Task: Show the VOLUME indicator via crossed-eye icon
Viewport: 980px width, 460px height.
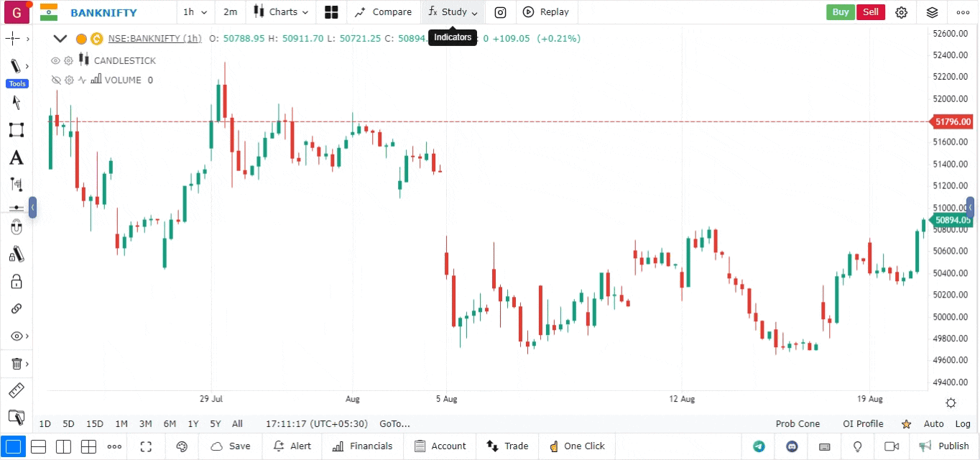Action: click(x=55, y=80)
